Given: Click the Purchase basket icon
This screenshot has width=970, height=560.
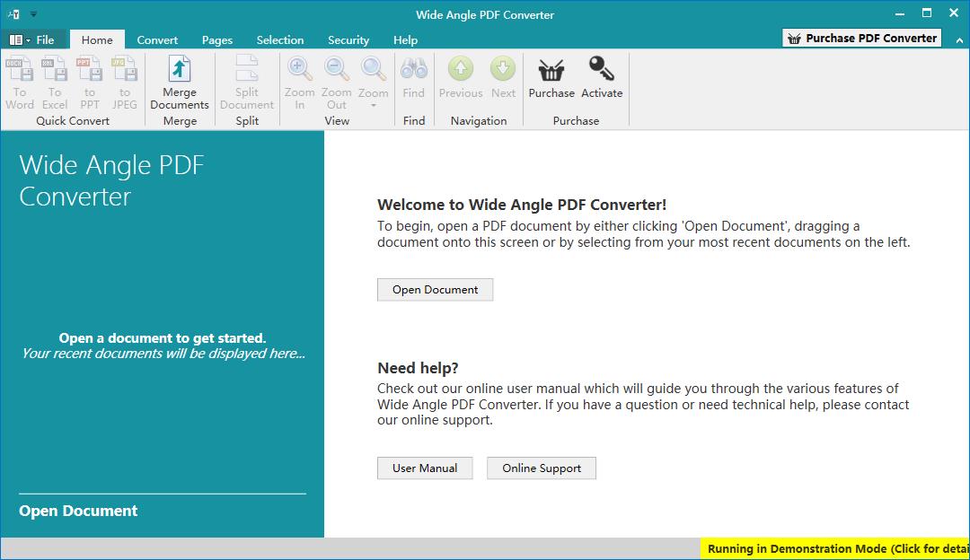Looking at the screenshot, I should click(551, 70).
